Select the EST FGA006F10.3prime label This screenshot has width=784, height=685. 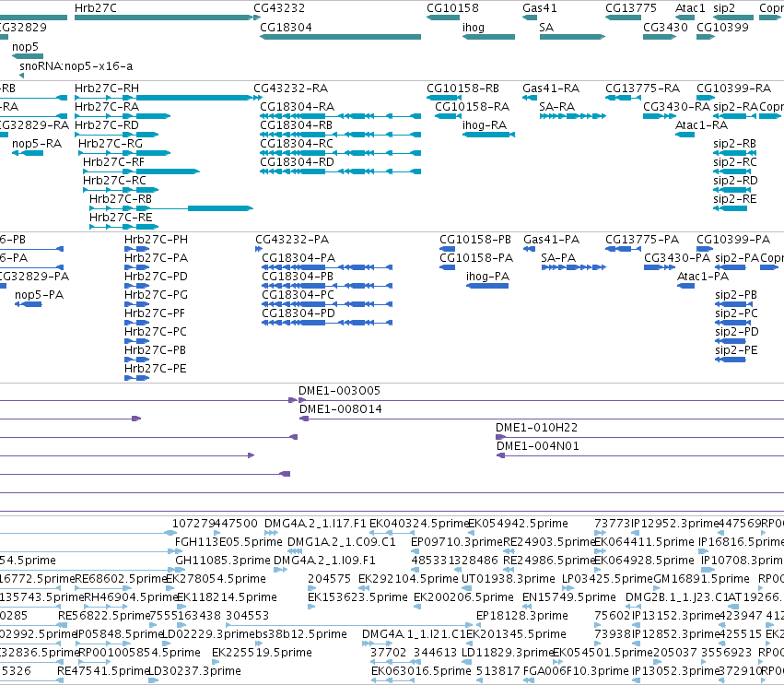click(x=576, y=671)
